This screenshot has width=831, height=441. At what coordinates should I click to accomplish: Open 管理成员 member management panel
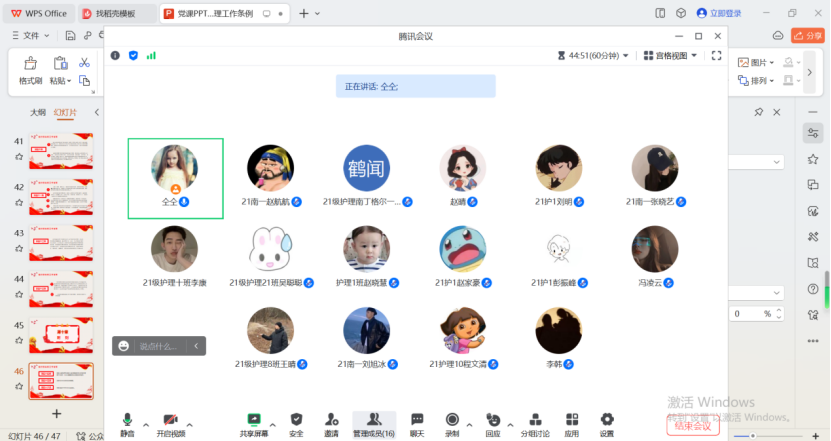[374, 420]
